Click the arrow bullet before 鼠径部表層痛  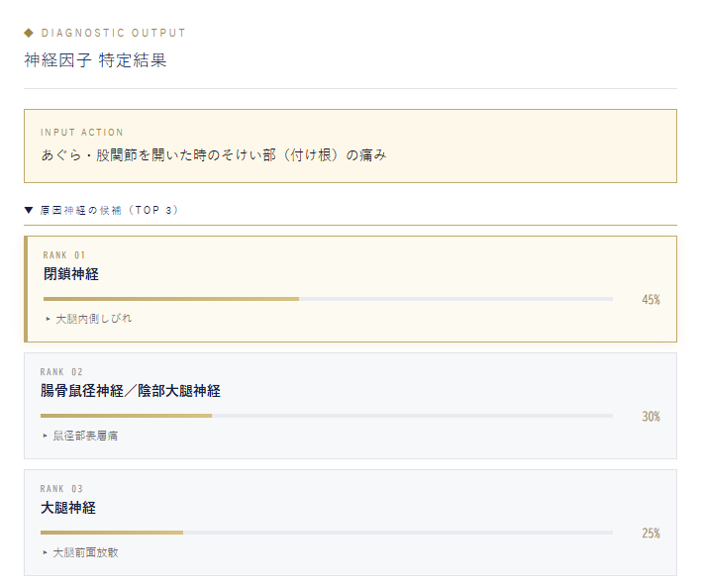(x=45, y=436)
